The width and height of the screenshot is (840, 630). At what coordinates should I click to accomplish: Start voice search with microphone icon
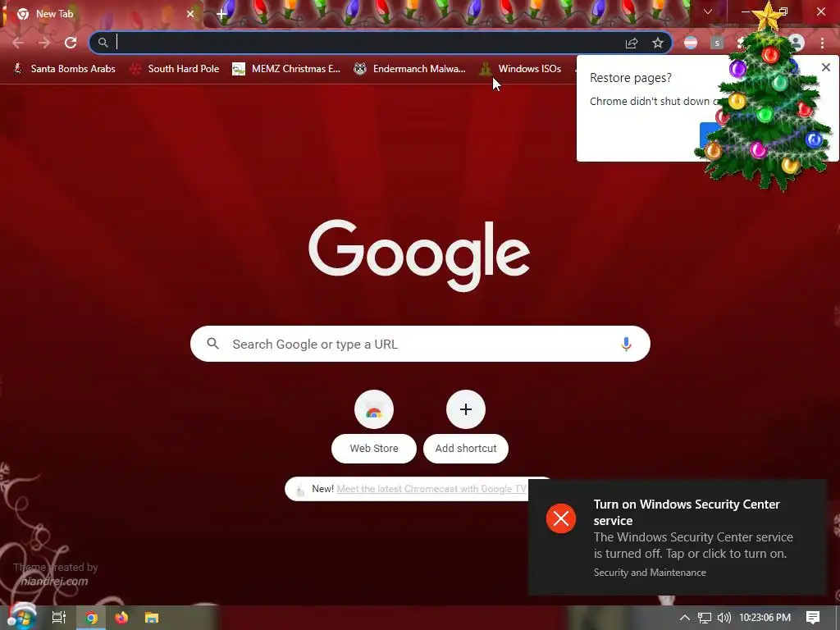point(626,344)
